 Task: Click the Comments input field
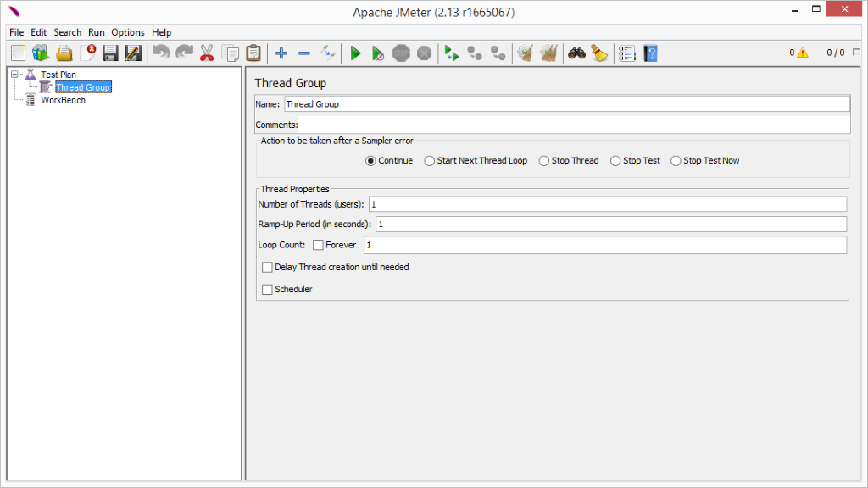(x=575, y=125)
